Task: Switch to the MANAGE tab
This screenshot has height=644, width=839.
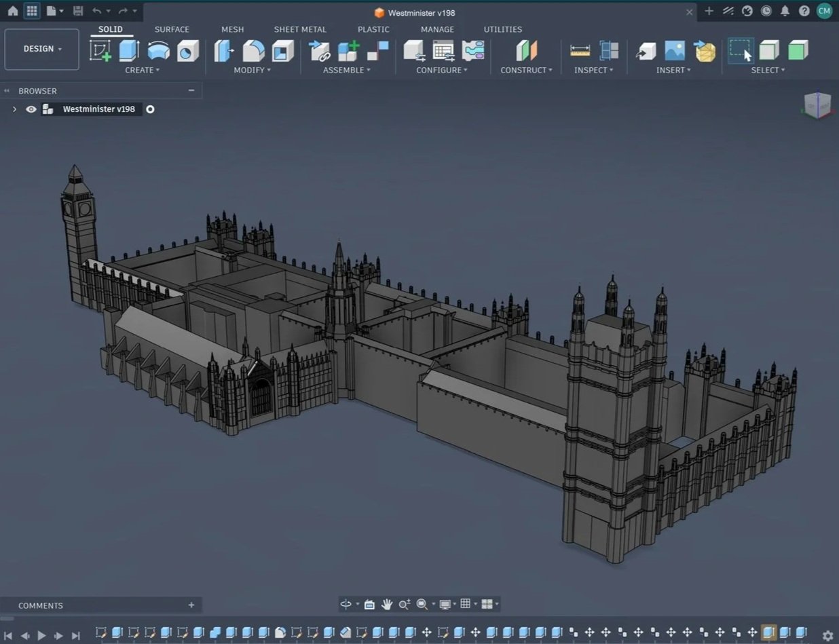Action: click(x=437, y=29)
